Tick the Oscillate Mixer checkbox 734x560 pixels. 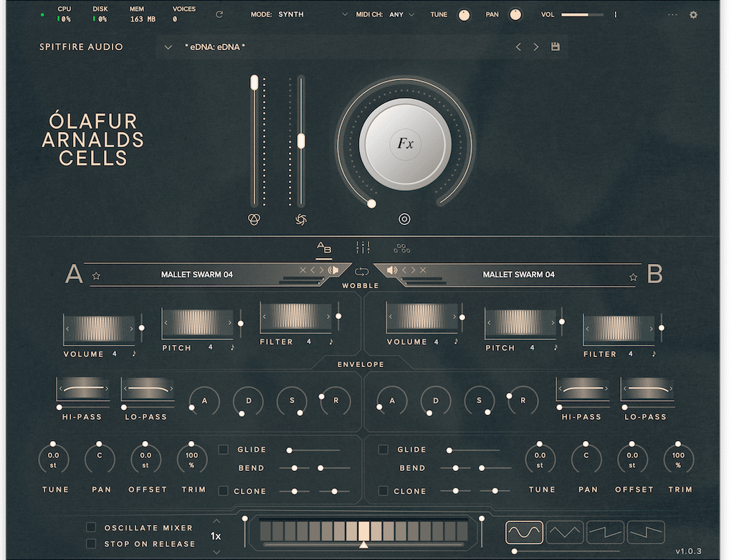(91, 528)
